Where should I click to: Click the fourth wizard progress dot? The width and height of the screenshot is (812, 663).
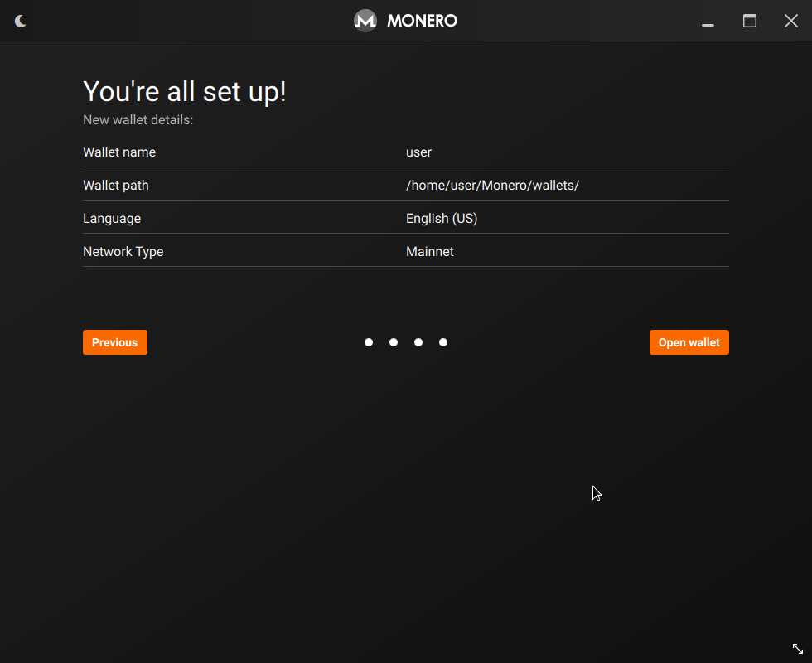pos(443,342)
